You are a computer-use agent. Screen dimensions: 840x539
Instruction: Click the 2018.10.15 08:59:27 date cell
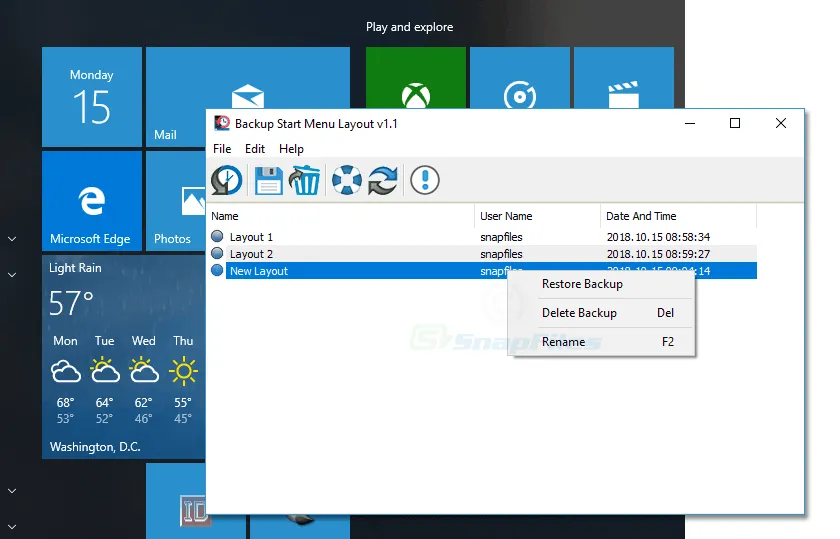pos(658,254)
